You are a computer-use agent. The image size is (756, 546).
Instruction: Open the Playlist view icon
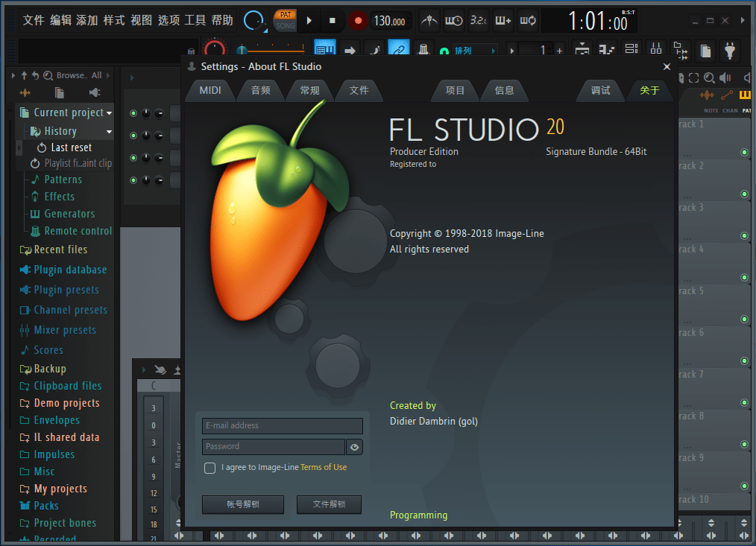point(582,49)
